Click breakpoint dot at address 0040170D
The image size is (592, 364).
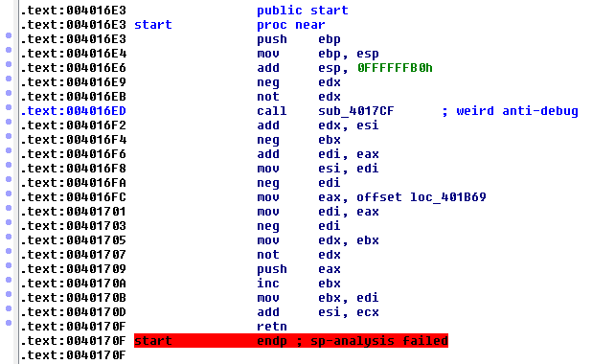pyautogui.click(x=9, y=308)
